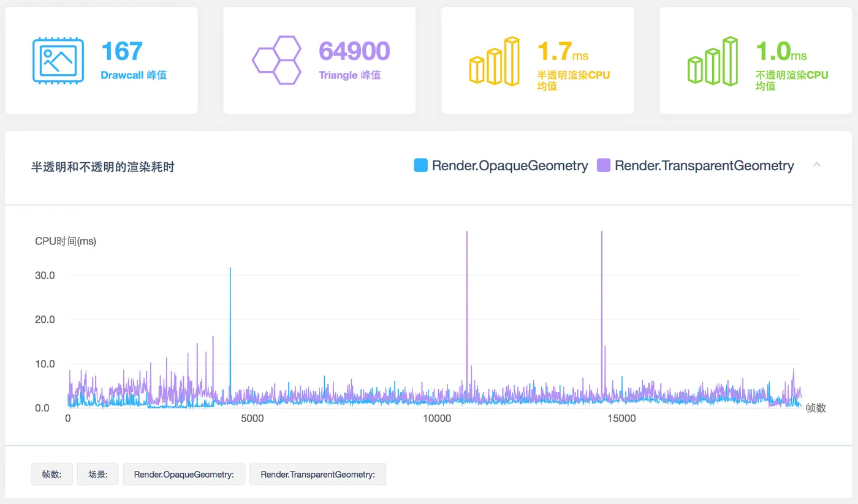Viewport: 858px width, 504px height.
Task: Click the 帧数 x-axis label
Action: tap(816, 408)
